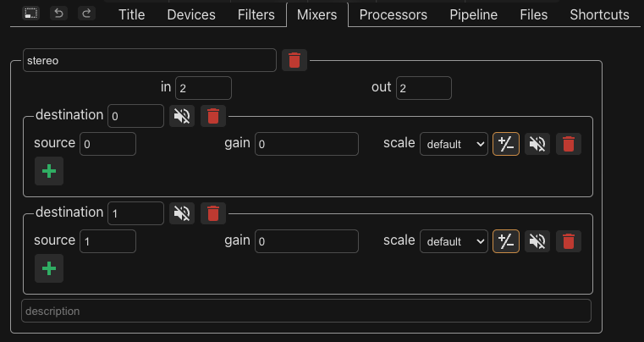Click the redo arrow icon
The image size is (644, 342).
(86, 14)
